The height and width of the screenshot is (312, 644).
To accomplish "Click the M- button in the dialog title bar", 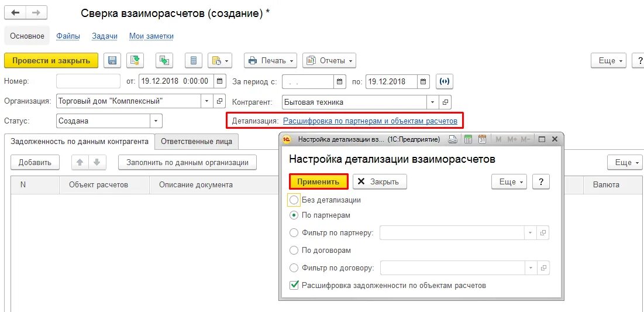I will pos(525,140).
